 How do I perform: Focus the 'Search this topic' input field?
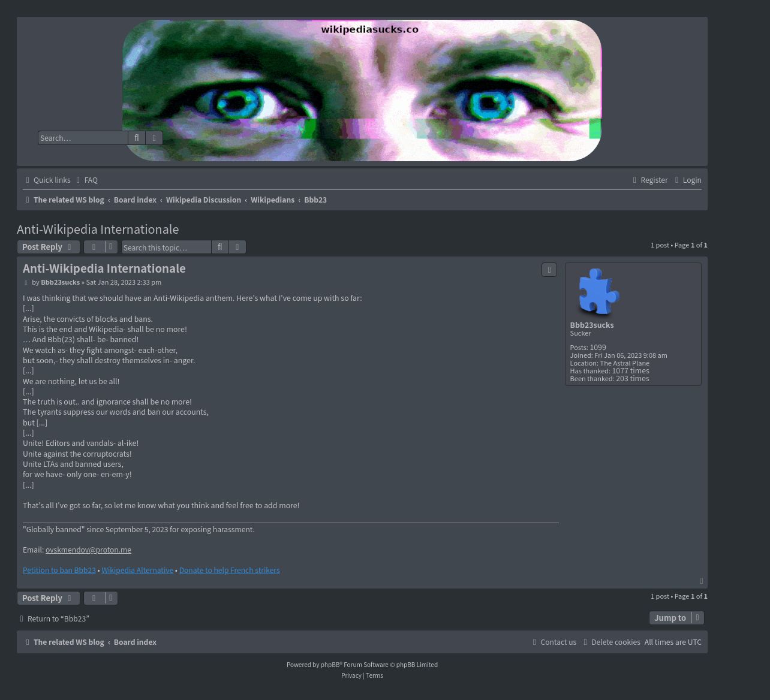(166, 247)
